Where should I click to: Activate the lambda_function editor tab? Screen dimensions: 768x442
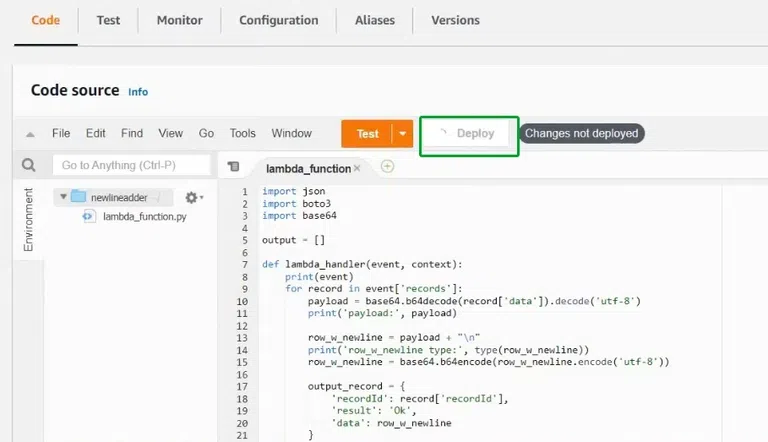(x=308, y=169)
